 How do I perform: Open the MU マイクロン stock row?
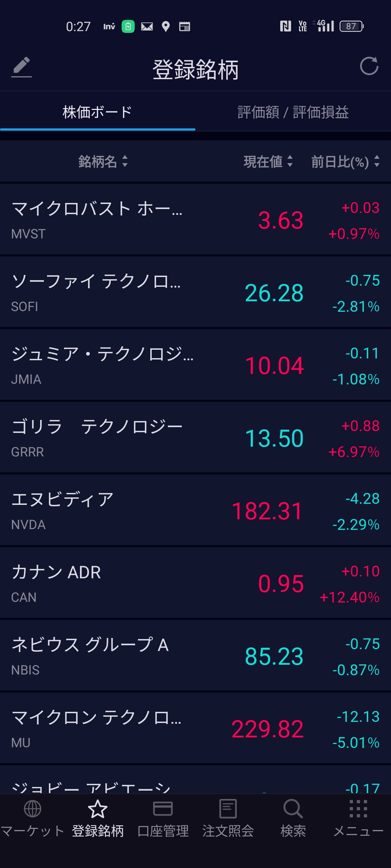point(195,728)
